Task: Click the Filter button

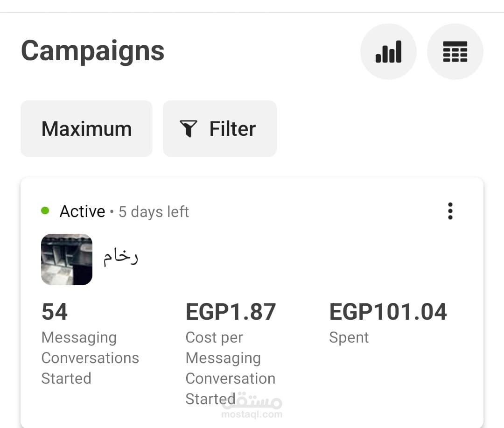Action: (220, 129)
